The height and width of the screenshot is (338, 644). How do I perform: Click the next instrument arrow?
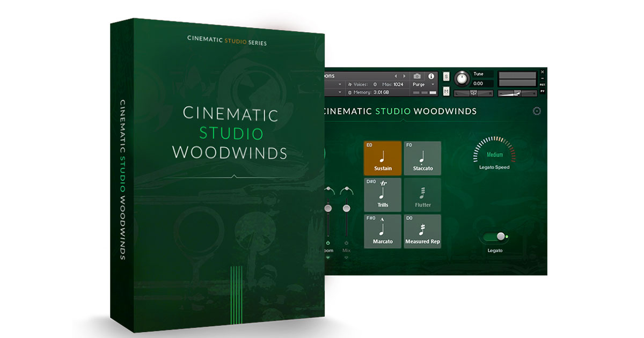click(404, 76)
